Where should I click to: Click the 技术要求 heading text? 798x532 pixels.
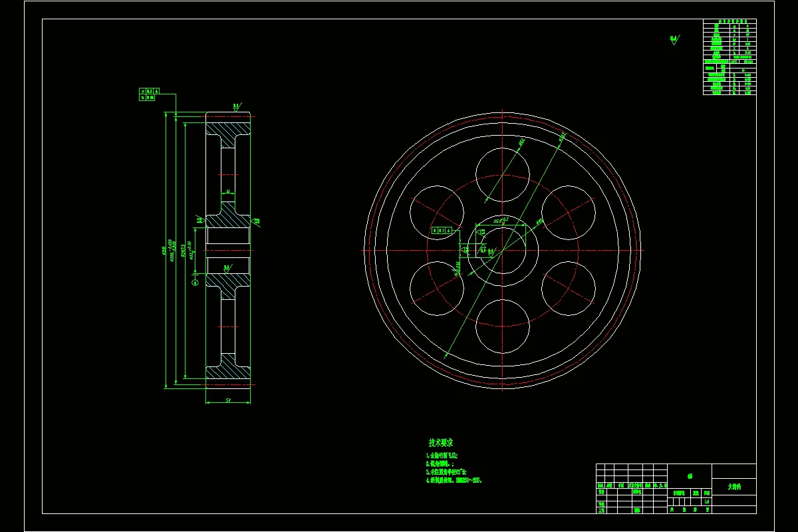441,443
